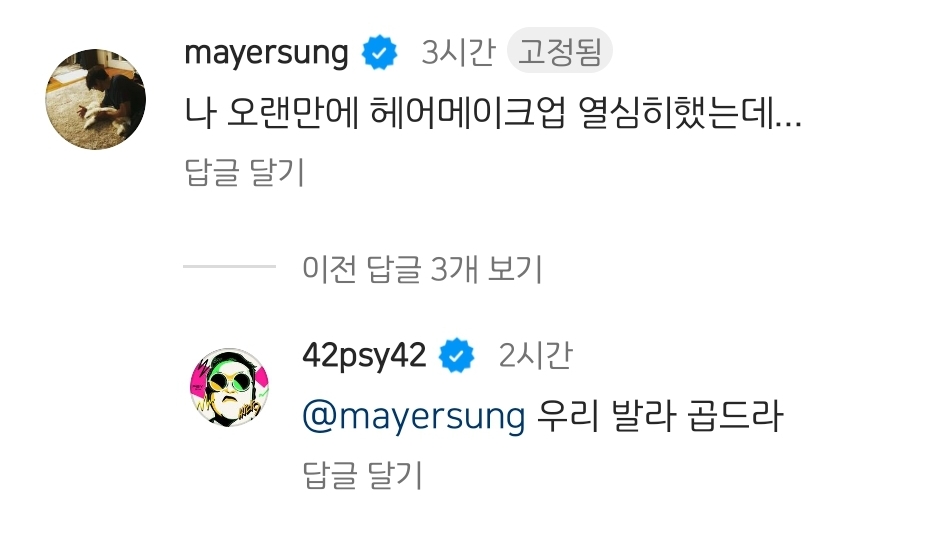The height and width of the screenshot is (540, 937).
Task: Open mayersung's profile picture
Action: pyautogui.click(x=96, y=99)
